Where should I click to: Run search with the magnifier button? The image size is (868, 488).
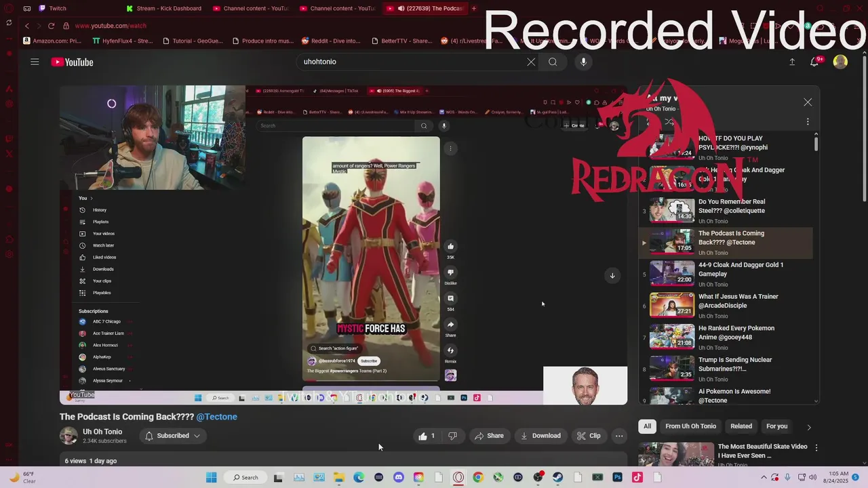pyautogui.click(x=553, y=62)
